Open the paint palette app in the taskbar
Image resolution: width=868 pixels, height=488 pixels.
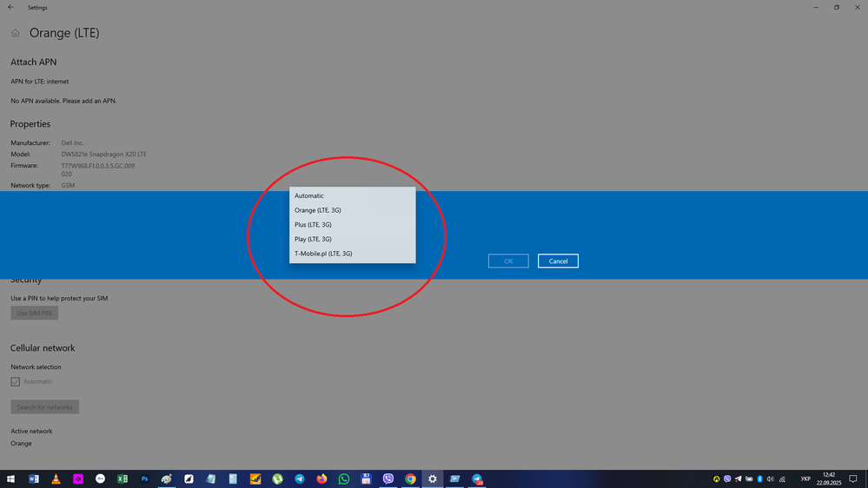[x=167, y=479]
